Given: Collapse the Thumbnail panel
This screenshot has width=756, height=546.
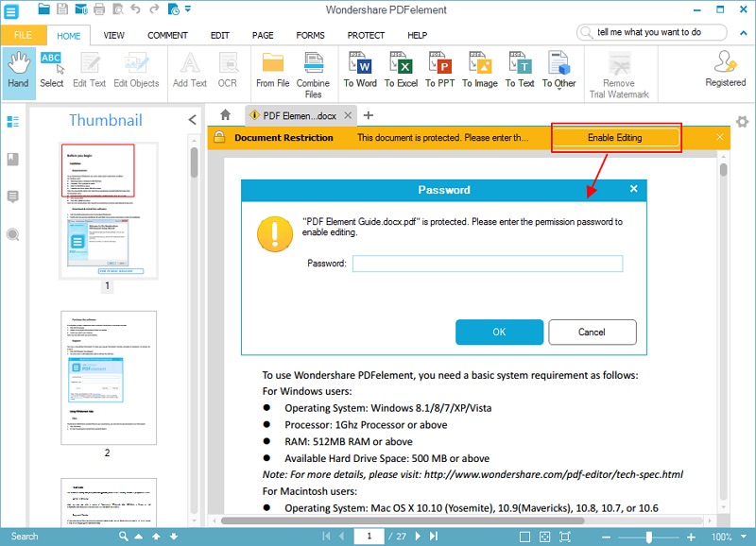Looking at the screenshot, I should coord(193,120).
